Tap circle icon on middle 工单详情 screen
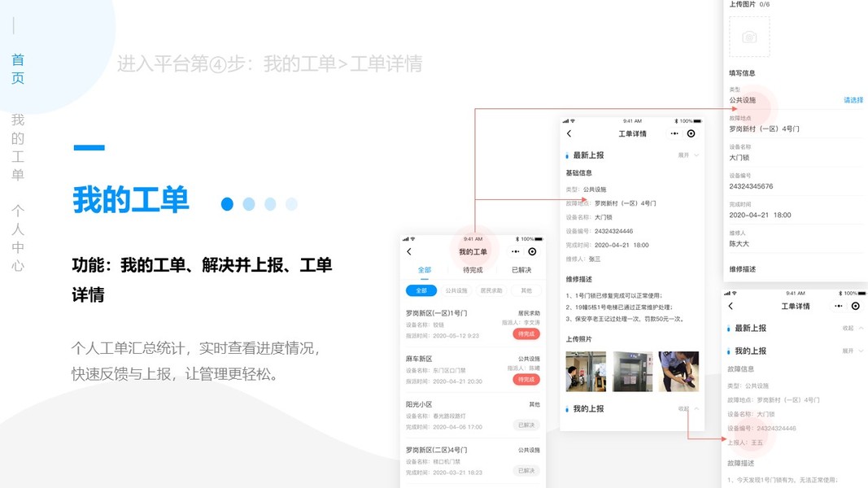 click(x=691, y=133)
